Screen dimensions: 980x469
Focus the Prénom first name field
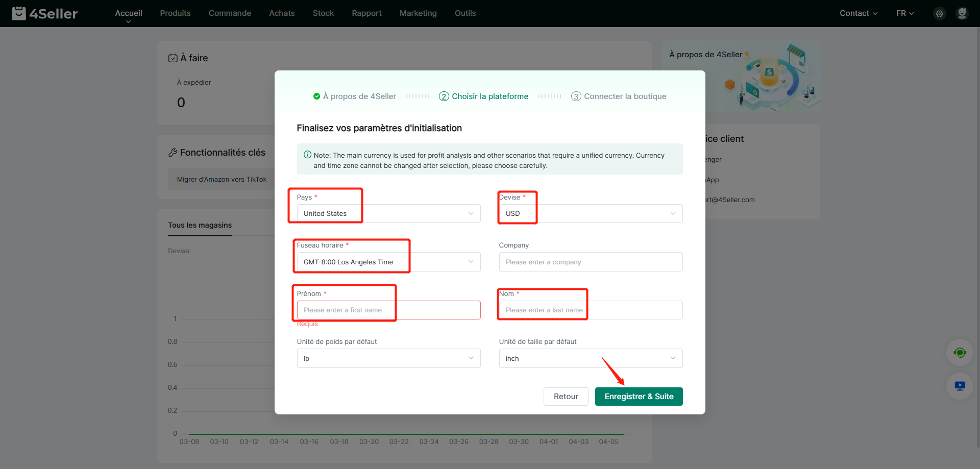(388, 310)
